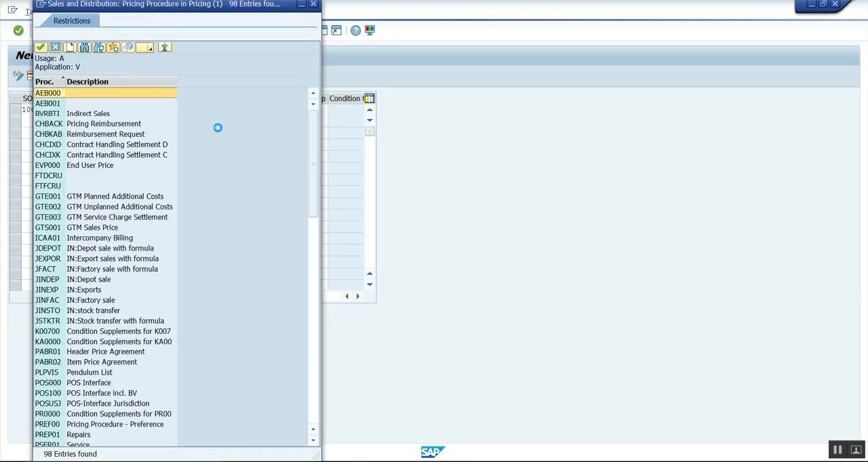Select PABR01 Header Price Agreement

106,352
